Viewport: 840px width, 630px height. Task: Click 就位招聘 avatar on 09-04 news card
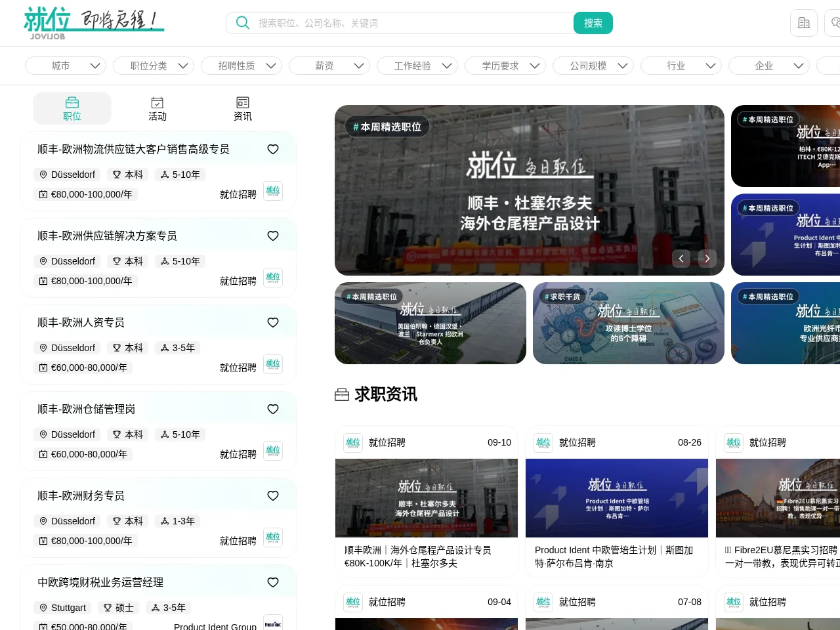coord(353,602)
